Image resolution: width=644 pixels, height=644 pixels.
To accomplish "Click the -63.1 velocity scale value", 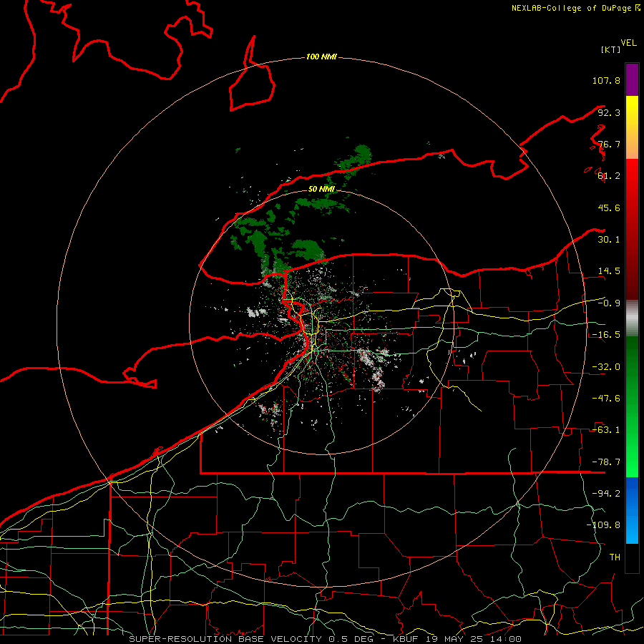I will pyautogui.click(x=606, y=430).
